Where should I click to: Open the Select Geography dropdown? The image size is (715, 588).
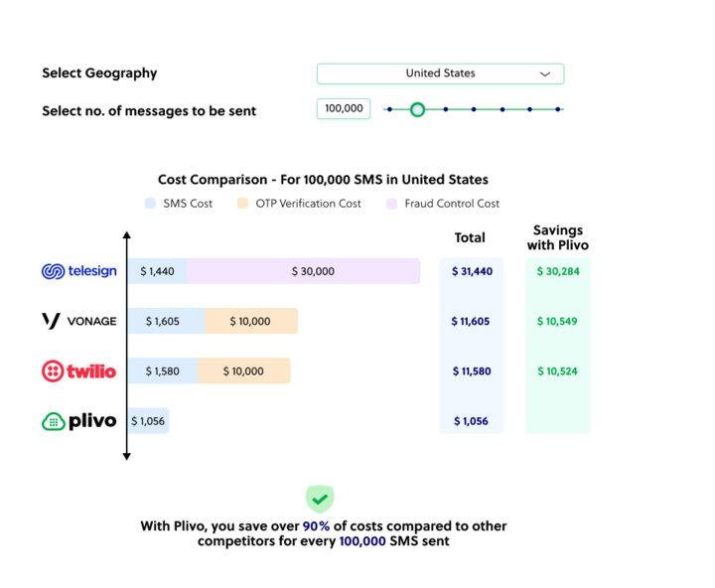[440, 73]
